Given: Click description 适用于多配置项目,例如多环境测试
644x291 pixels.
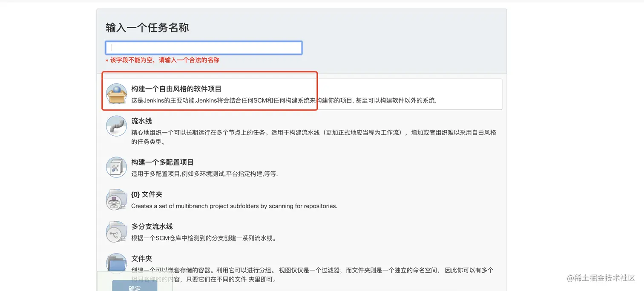Looking at the screenshot, I should (204, 174).
